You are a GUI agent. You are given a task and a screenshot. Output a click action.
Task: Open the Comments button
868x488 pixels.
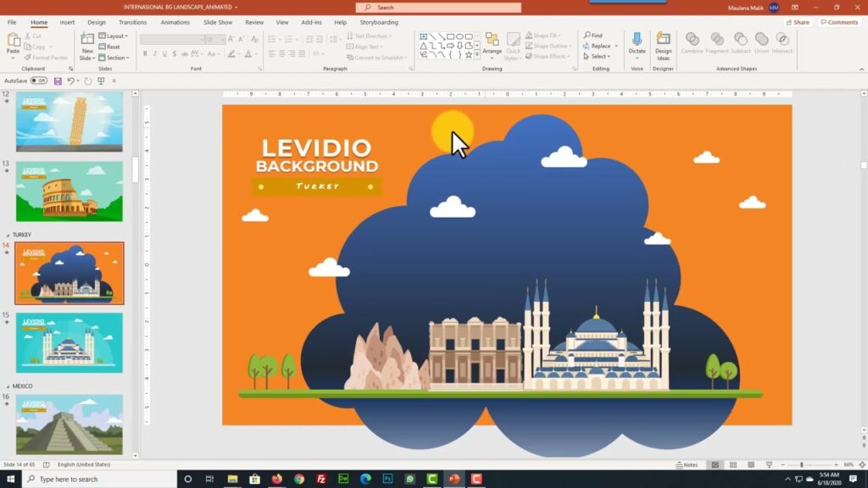[839, 22]
